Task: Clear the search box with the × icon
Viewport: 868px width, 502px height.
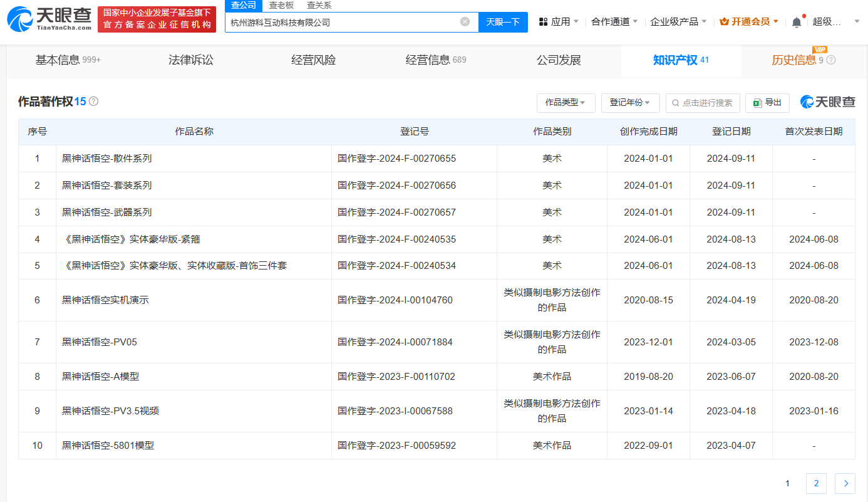Action: click(465, 22)
